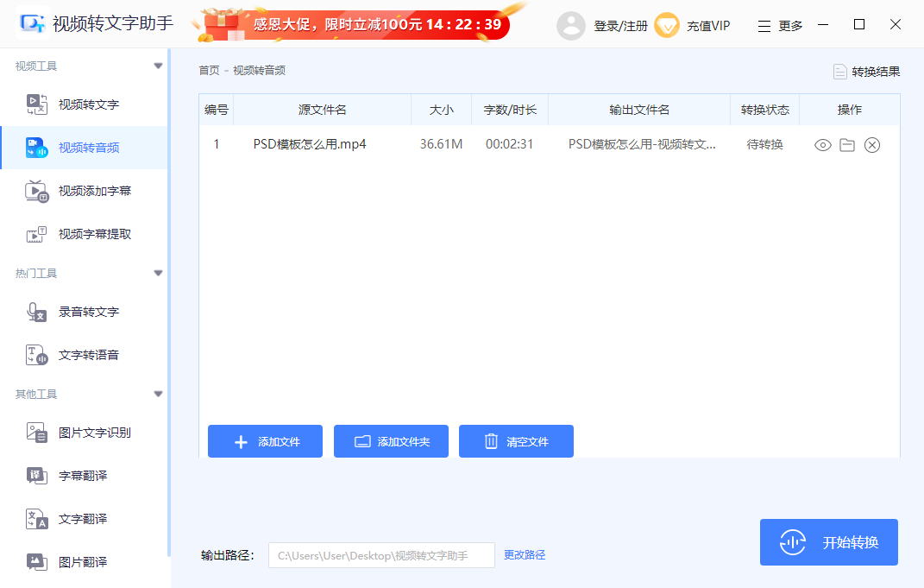The image size is (924, 588).
Task: Click the output path input field
Action: tap(381, 555)
